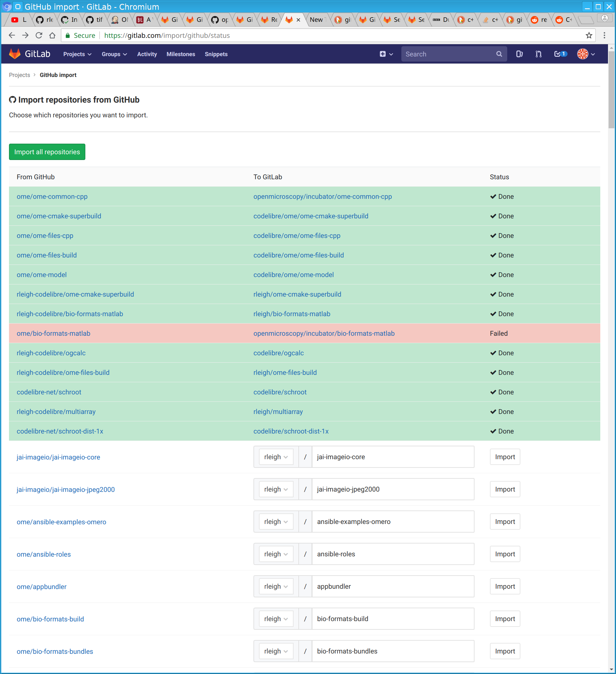This screenshot has height=674, width=616.
Task: Edit the bio-formats-bundles name field
Action: [x=393, y=651]
